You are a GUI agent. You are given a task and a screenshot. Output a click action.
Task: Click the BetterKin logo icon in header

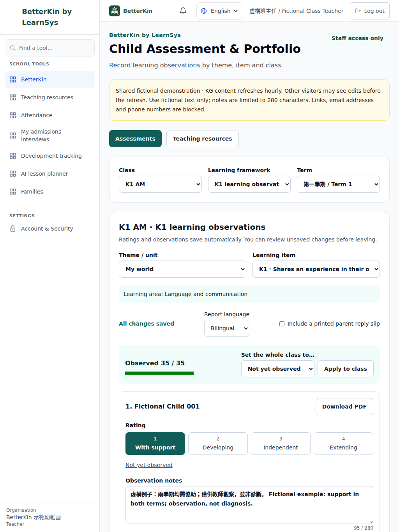coord(115,11)
